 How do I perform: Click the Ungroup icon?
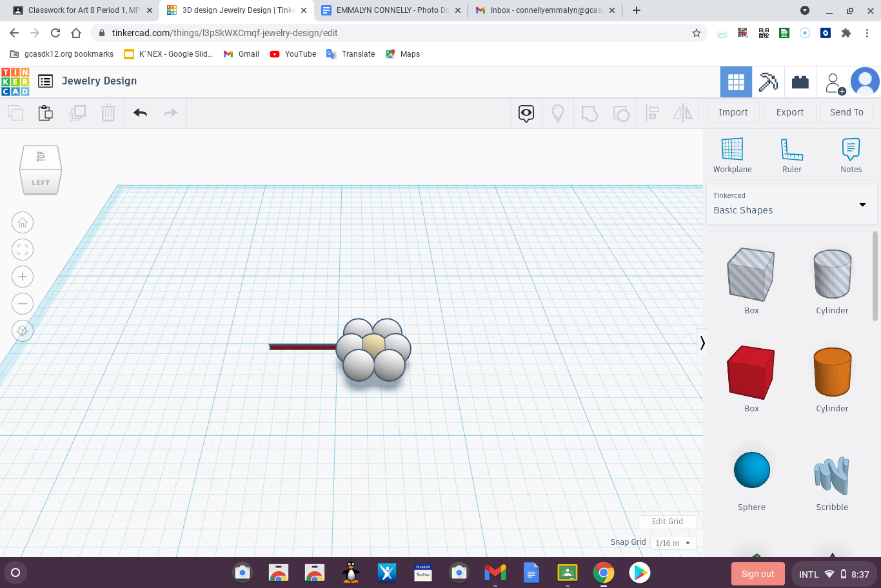621,113
